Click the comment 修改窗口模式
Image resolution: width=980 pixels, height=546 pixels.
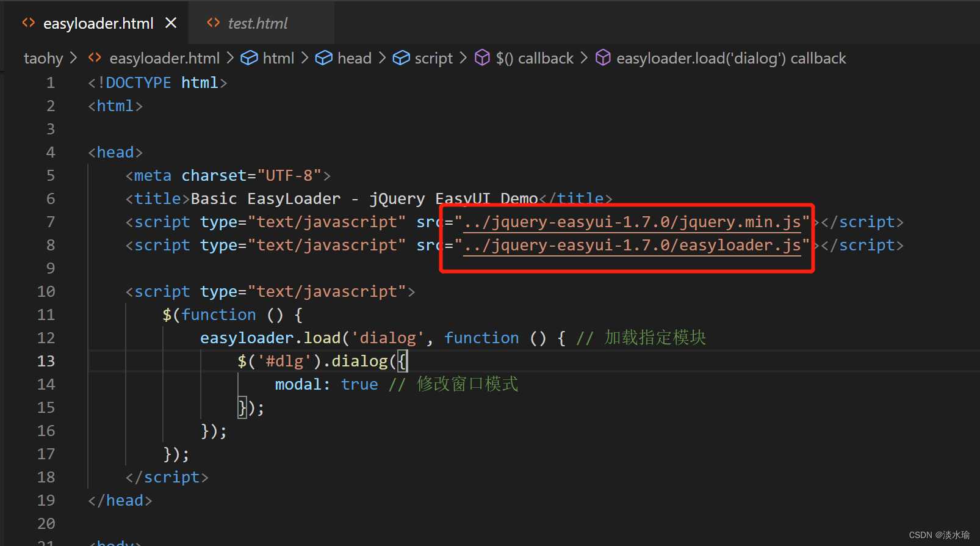point(467,384)
